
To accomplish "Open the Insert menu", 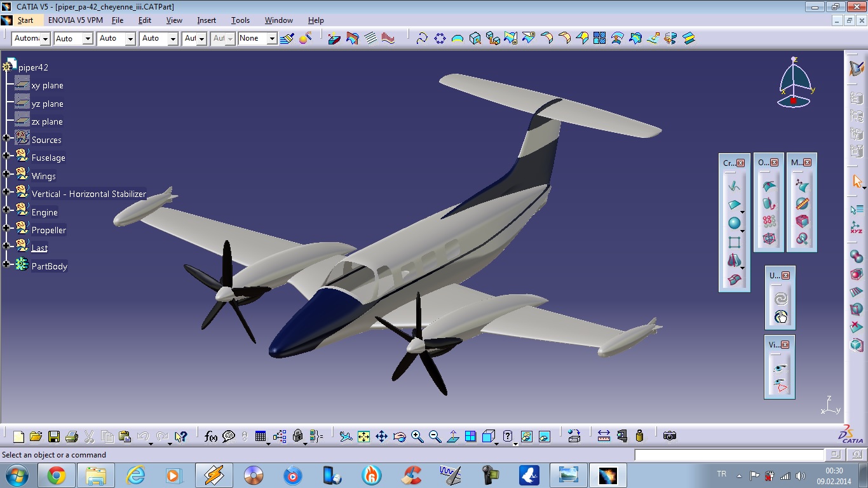I will [x=207, y=20].
